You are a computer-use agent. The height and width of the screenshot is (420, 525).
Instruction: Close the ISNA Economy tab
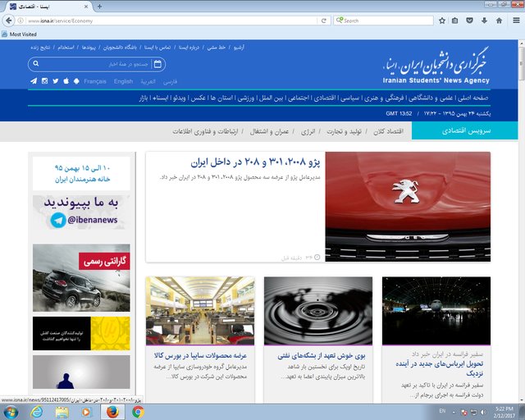point(85,7)
